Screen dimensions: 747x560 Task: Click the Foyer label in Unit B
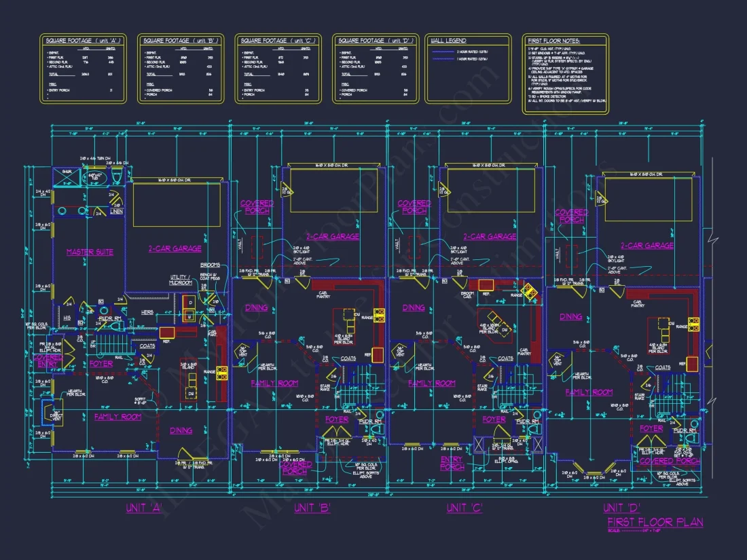tap(337, 419)
